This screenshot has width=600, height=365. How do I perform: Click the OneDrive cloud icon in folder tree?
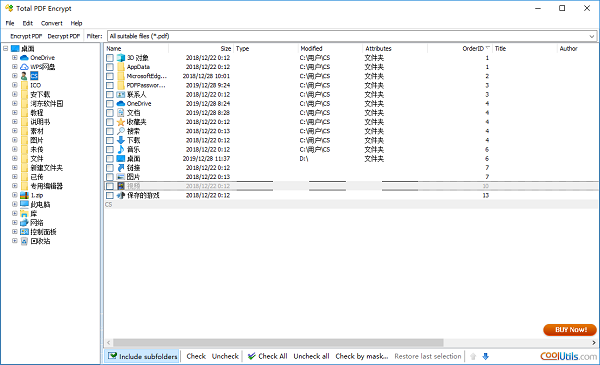point(24,58)
